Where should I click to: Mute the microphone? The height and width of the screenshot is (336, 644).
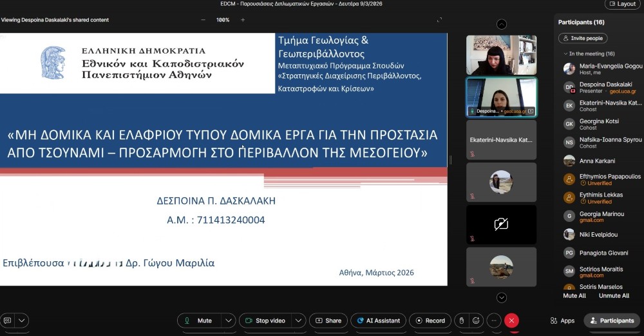click(x=199, y=321)
